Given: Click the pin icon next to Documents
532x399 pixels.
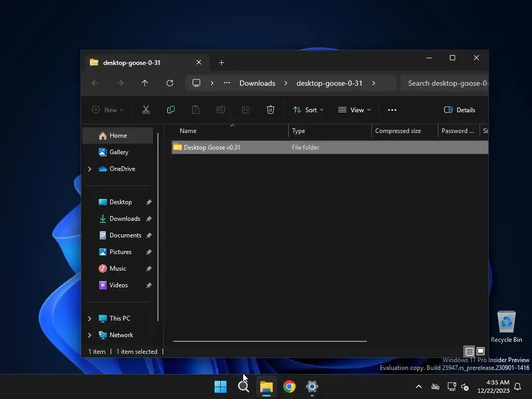Looking at the screenshot, I should 149,235.
